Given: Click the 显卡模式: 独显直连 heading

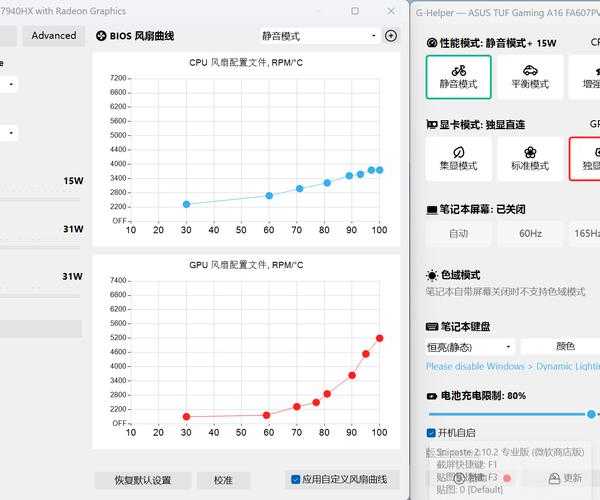Looking at the screenshot, I should click(482, 125).
